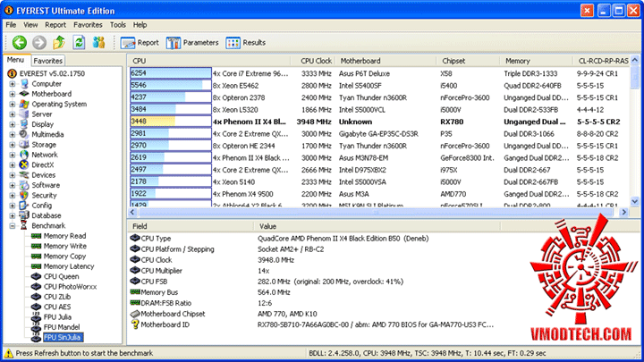This screenshot has height=362, width=644.
Task: Click the EVEREST v5.02.1750 root icon
Action: (12, 73)
